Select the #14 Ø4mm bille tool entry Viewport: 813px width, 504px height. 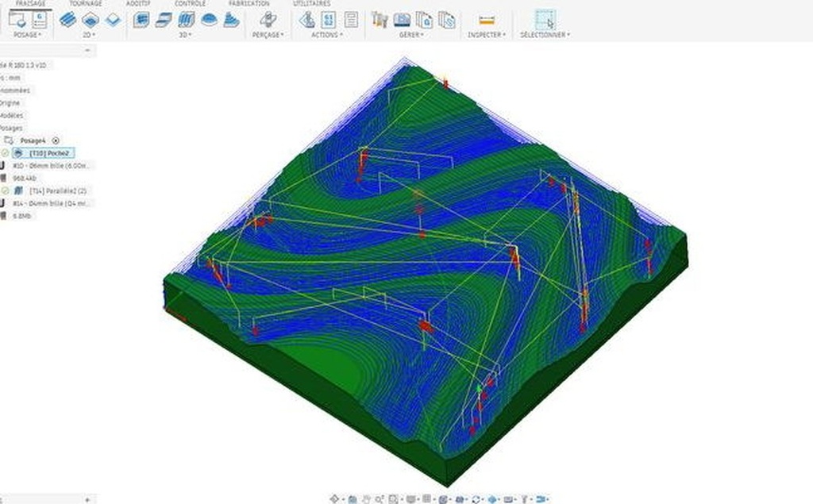[52, 204]
